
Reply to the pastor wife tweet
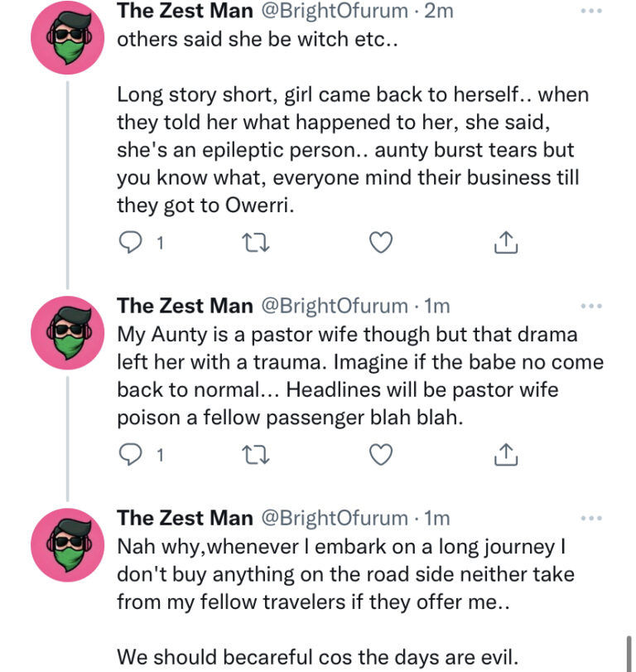(131, 455)
